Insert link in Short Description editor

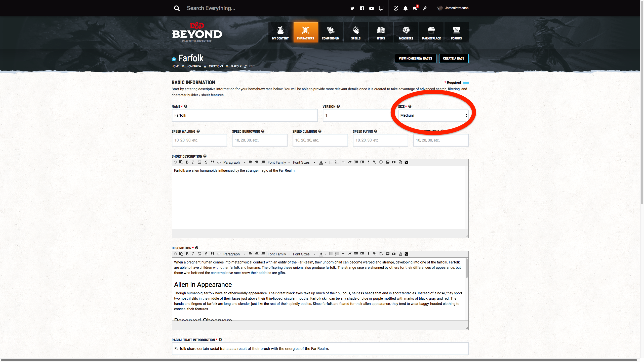click(375, 162)
